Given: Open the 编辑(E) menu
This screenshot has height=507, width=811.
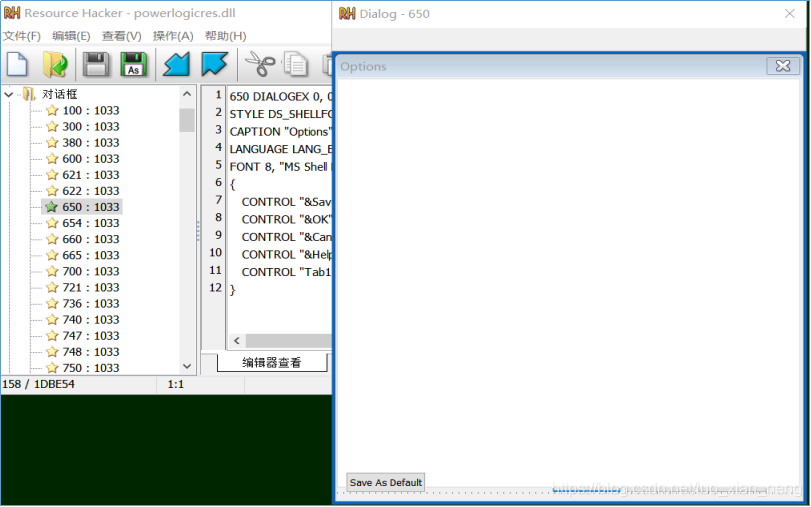Looking at the screenshot, I should [x=71, y=36].
